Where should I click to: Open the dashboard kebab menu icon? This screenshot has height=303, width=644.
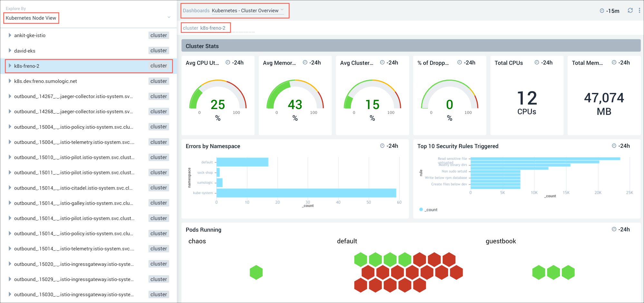point(639,10)
